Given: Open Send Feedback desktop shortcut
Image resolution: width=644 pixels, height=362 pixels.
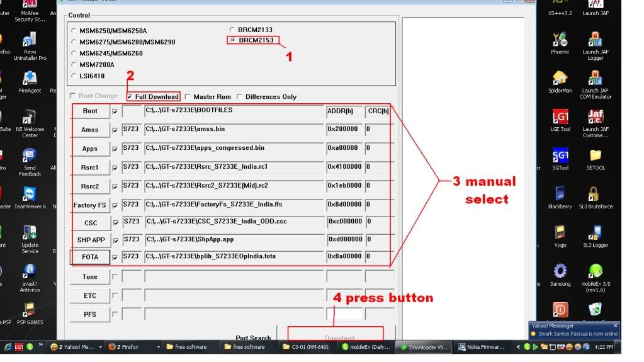Looking at the screenshot, I should [x=30, y=162].
